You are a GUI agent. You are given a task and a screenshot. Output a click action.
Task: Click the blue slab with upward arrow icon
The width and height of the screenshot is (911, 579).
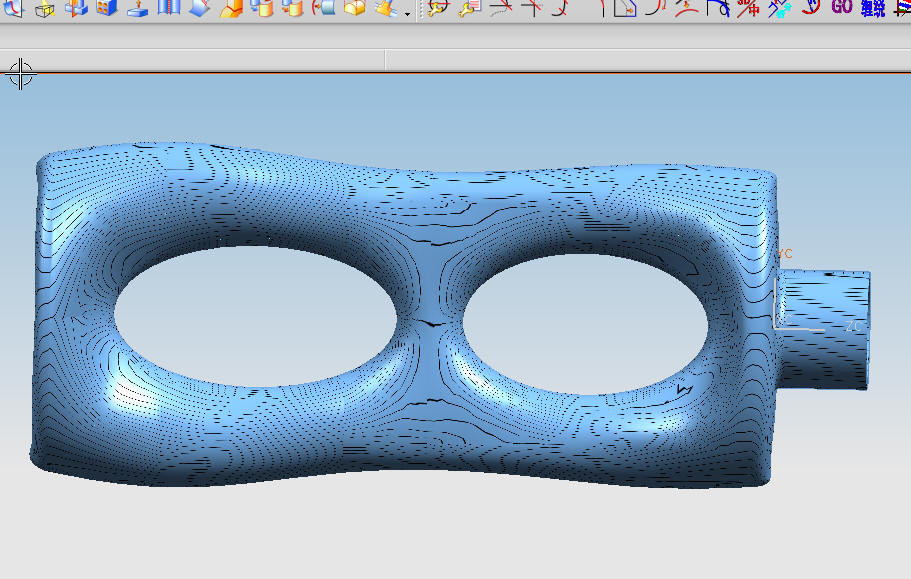pos(138,8)
